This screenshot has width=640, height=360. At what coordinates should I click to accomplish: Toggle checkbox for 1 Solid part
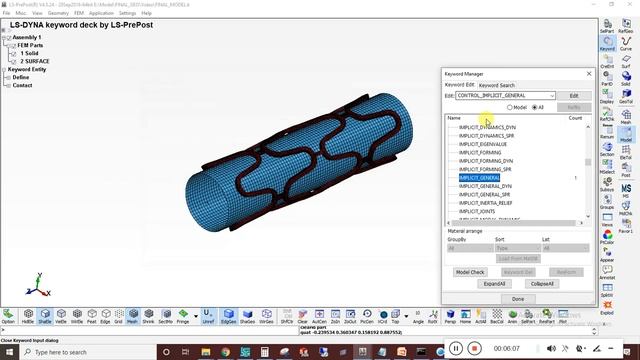tap(14, 53)
